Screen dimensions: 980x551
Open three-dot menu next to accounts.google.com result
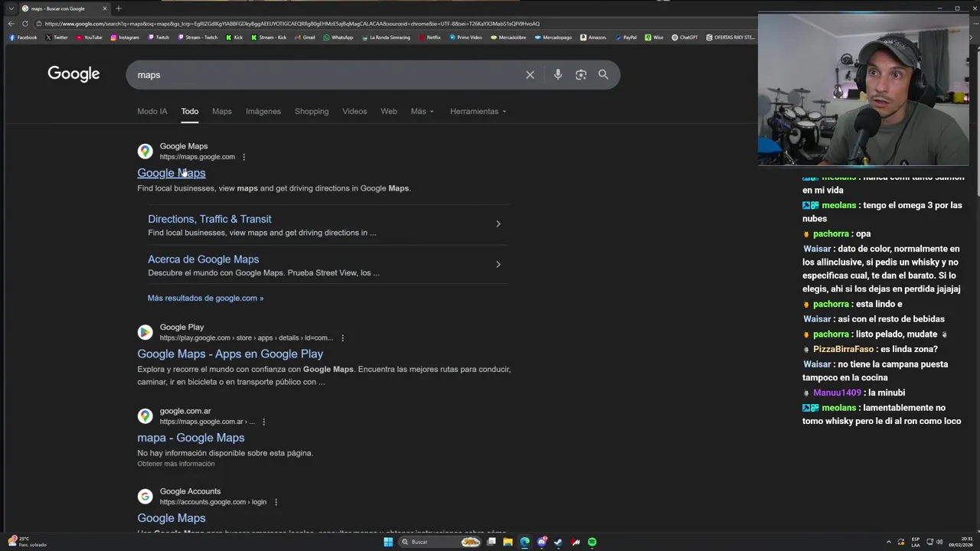click(276, 502)
